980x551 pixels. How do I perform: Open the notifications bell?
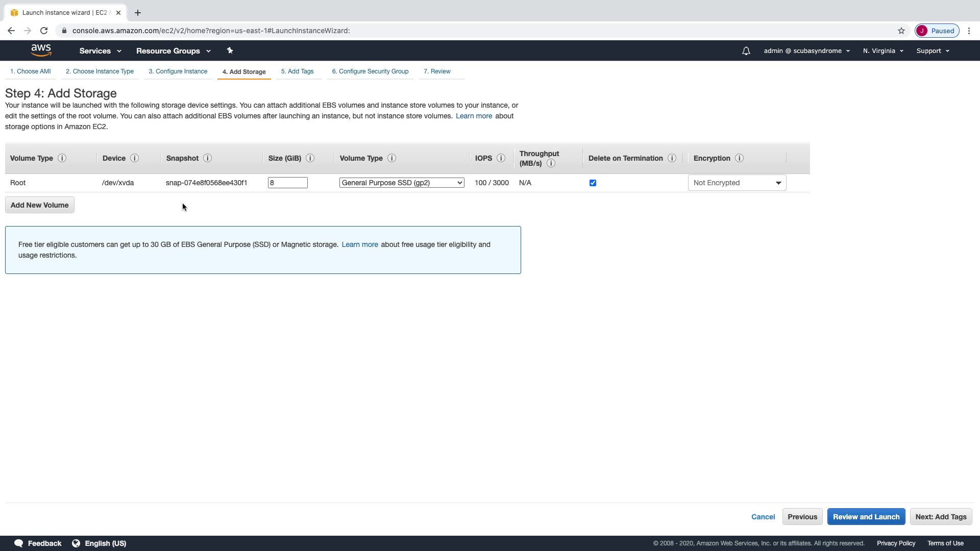[x=746, y=51]
